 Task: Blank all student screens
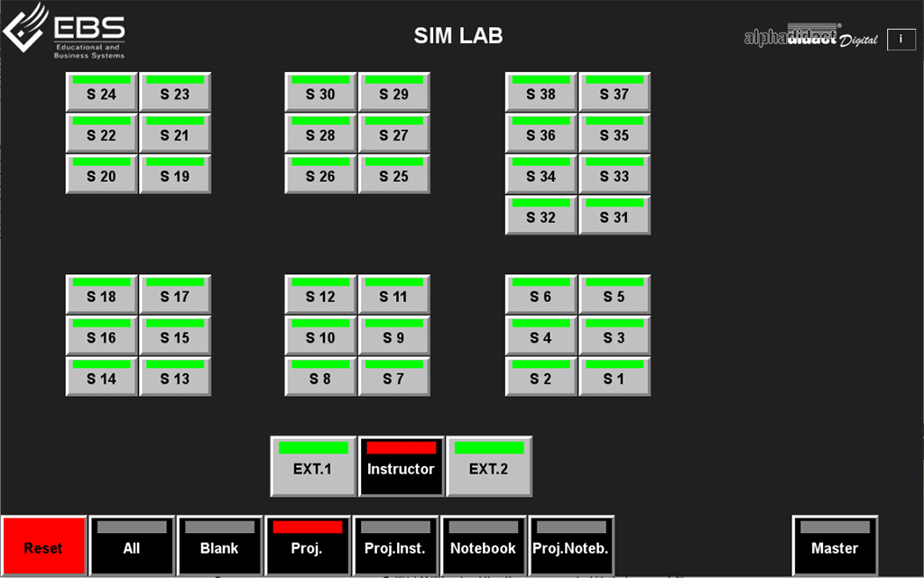click(x=219, y=547)
